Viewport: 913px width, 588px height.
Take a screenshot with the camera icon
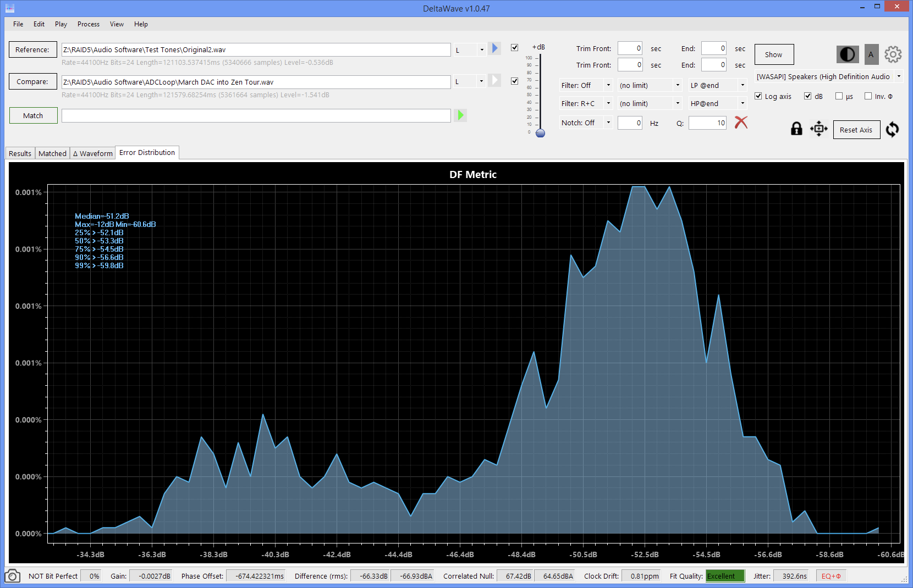pyautogui.click(x=12, y=576)
